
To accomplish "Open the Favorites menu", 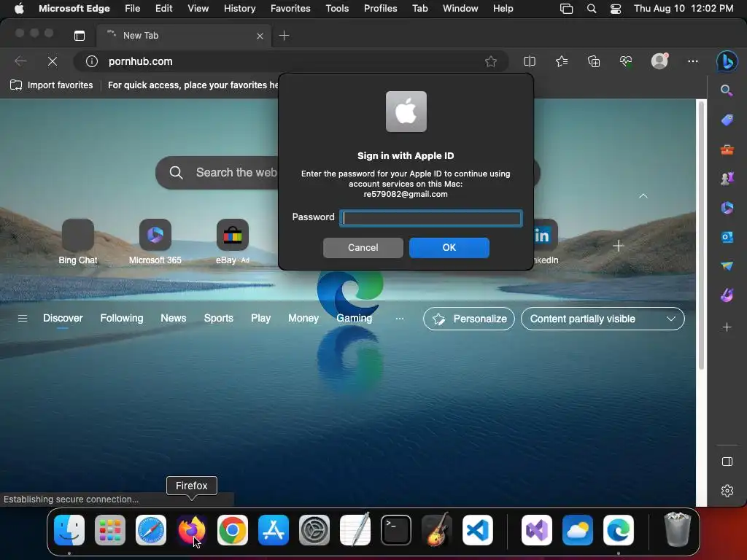I will click(x=290, y=9).
